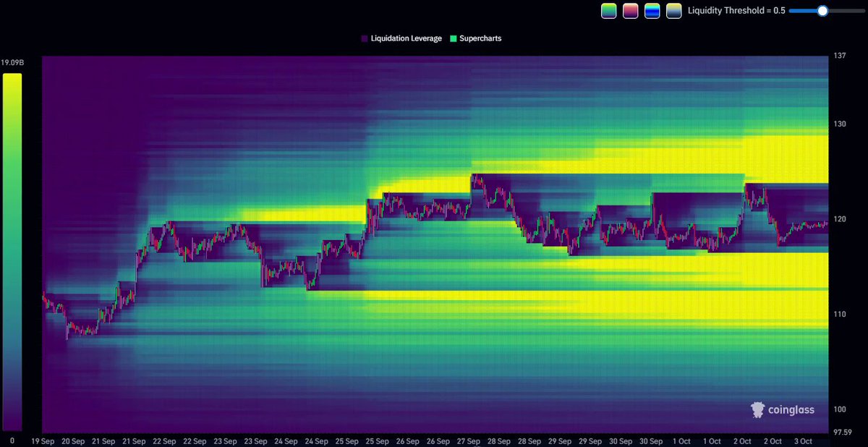Click the purple Liquidation Leverage legend square
868x447 pixels.
tap(364, 38)
